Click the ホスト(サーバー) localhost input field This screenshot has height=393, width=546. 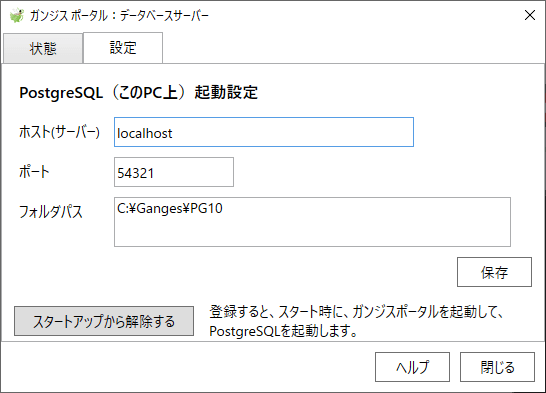(x=264, y=132)
